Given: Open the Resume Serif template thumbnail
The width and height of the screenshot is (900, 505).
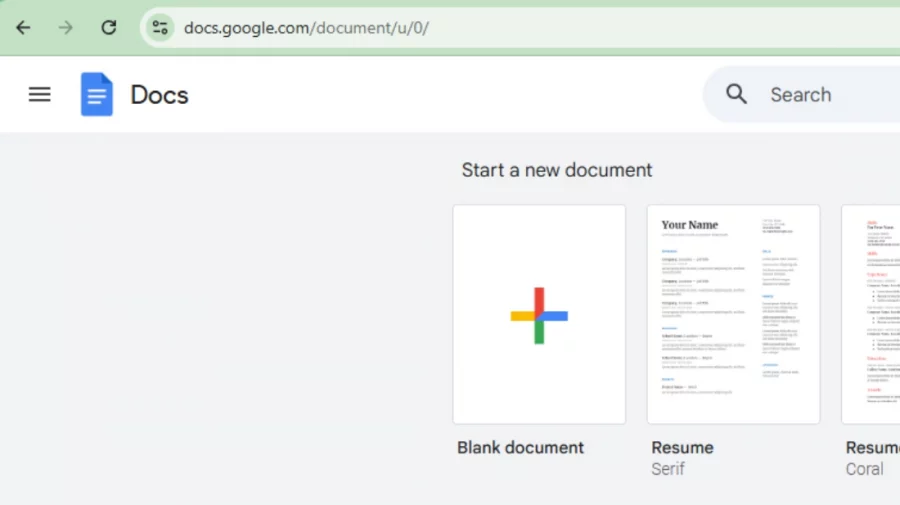Looking at the screenshot, I should 733,314.
